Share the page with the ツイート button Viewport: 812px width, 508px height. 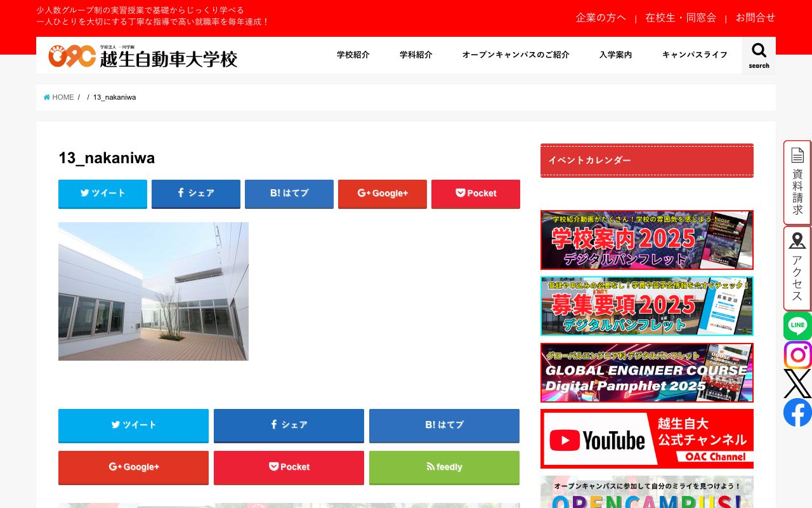(102, 194)
